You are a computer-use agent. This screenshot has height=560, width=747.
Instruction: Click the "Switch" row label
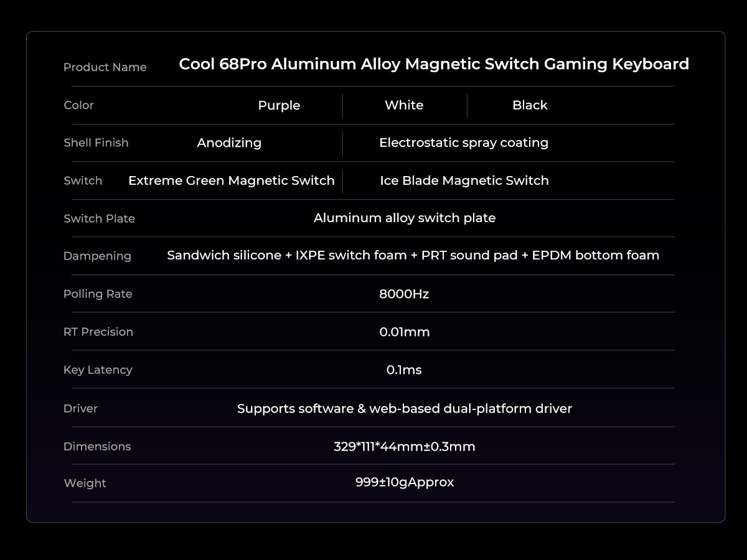pyautogui.click(x=83, y=180)
